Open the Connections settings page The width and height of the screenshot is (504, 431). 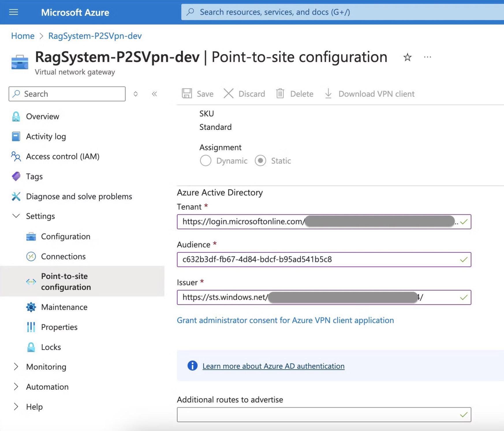pyautogui.click(x=64, y=256)
